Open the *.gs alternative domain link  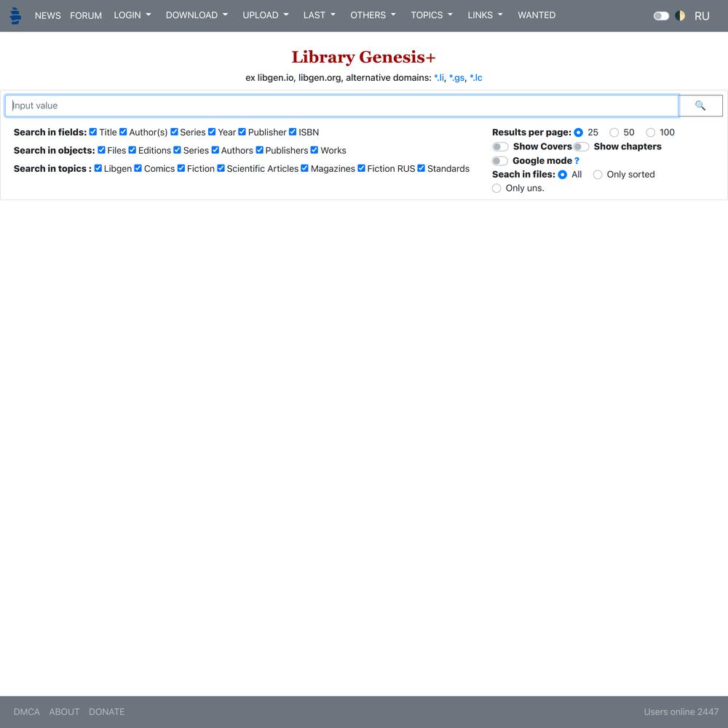pos(457,78)
